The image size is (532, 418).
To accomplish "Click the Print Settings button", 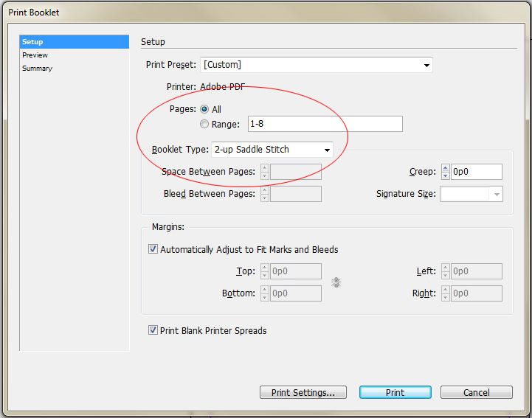I will pyautogui.click(x=303, y=392).
